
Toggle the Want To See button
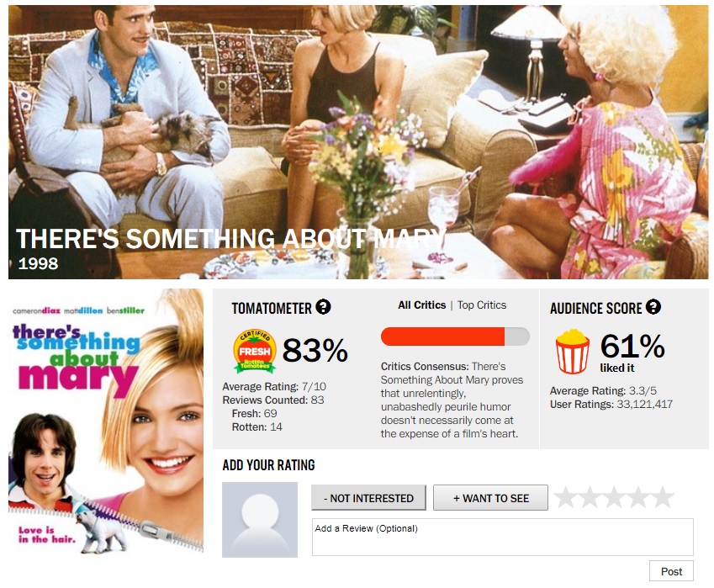tap(490, 498)
